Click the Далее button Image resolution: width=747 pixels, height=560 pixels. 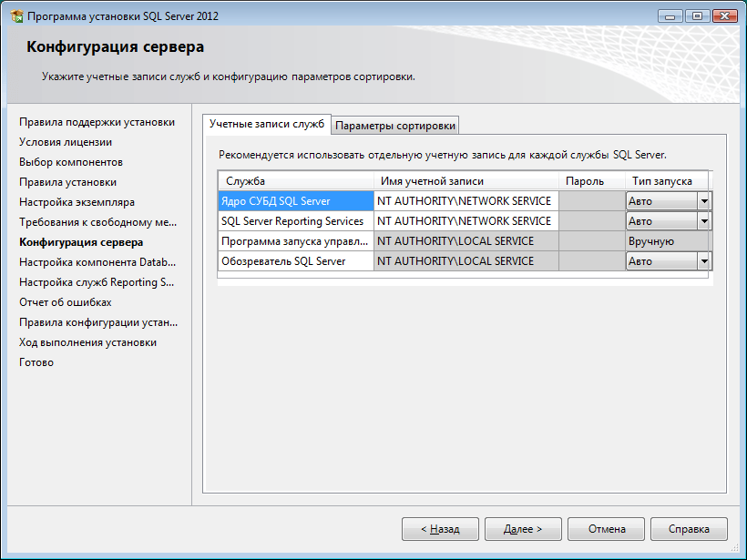522,529
